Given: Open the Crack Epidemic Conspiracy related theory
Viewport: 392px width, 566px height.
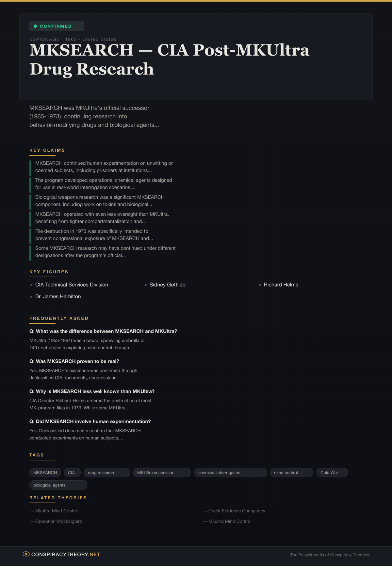Looking at the screenshot, I should (x=237, y=511).
